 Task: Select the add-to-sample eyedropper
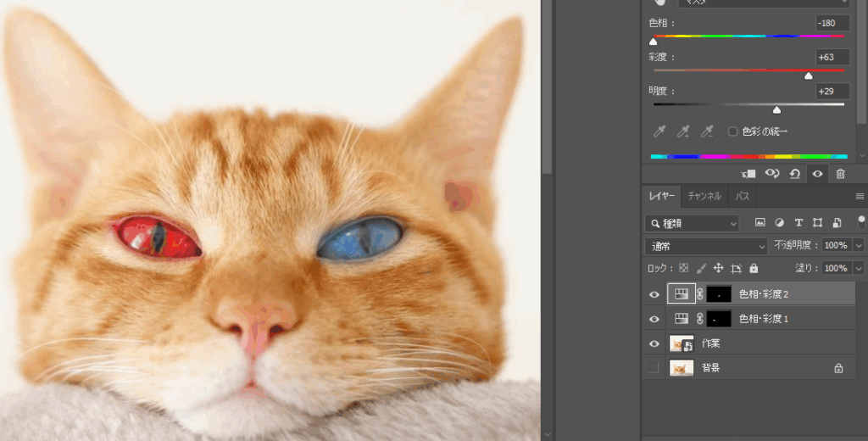coord(683,131)
